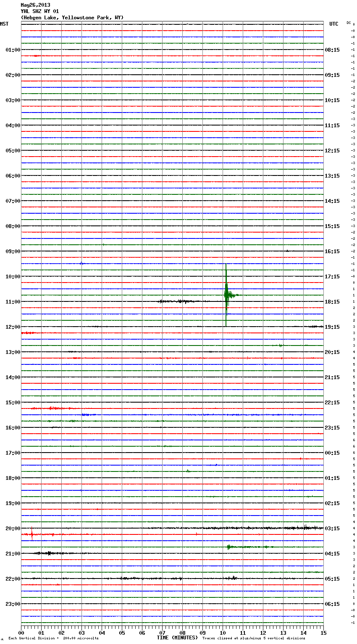The width and height of the screenshot is (357, 644).
Task: Select the 01:00 MST row label
Action: 13,50
